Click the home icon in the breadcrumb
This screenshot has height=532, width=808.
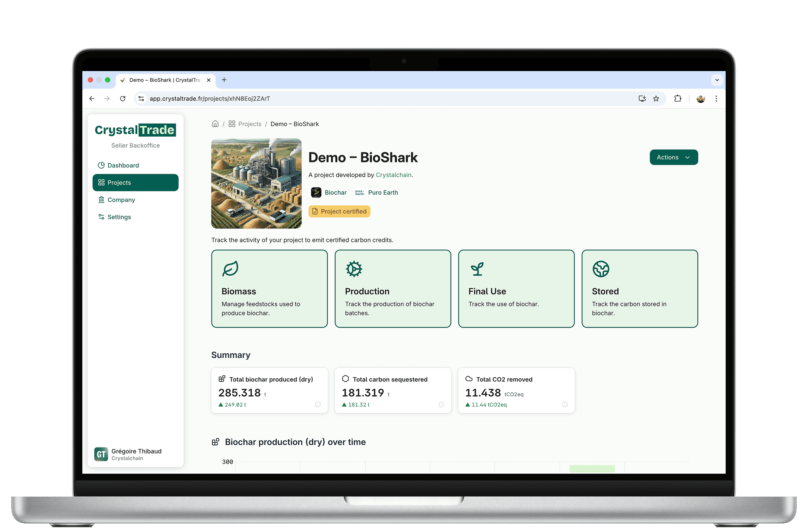[215, 124]
